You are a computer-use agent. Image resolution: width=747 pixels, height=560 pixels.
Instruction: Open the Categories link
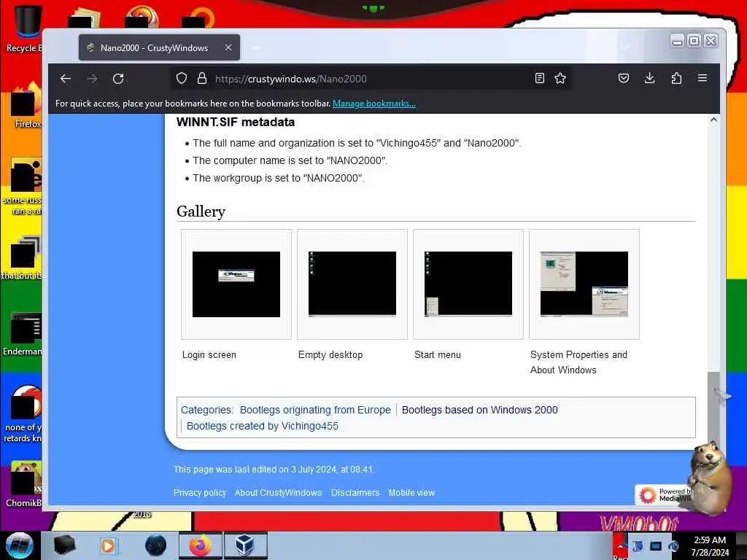point(206,410)
